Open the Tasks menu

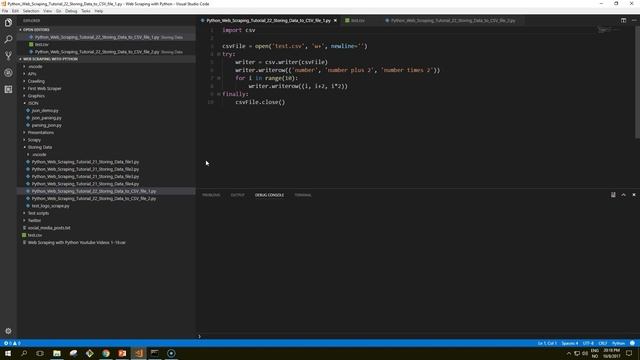[86, 11]
